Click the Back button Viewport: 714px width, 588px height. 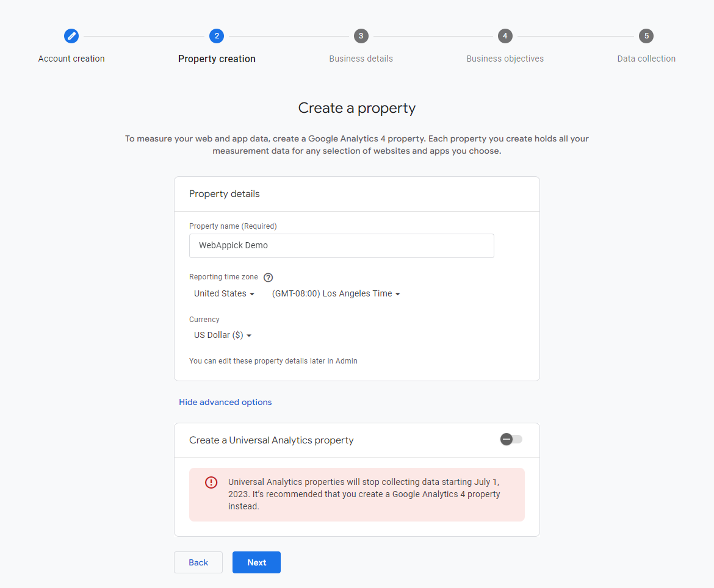(198, 562)
